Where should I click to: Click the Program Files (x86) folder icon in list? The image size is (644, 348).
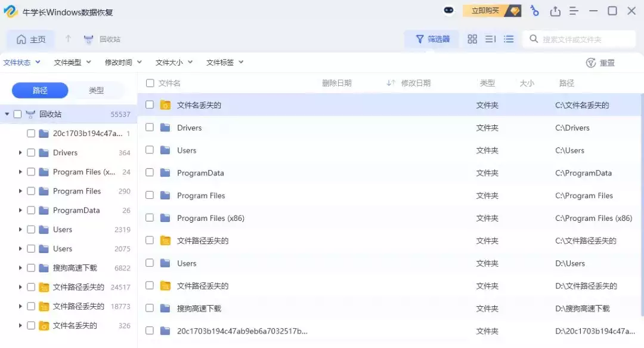click(x=165, y=218)
